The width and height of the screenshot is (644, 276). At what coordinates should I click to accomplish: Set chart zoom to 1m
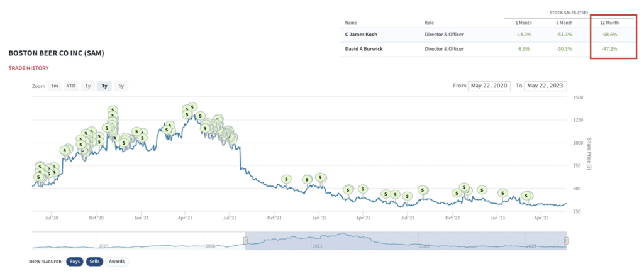point(54,86)
